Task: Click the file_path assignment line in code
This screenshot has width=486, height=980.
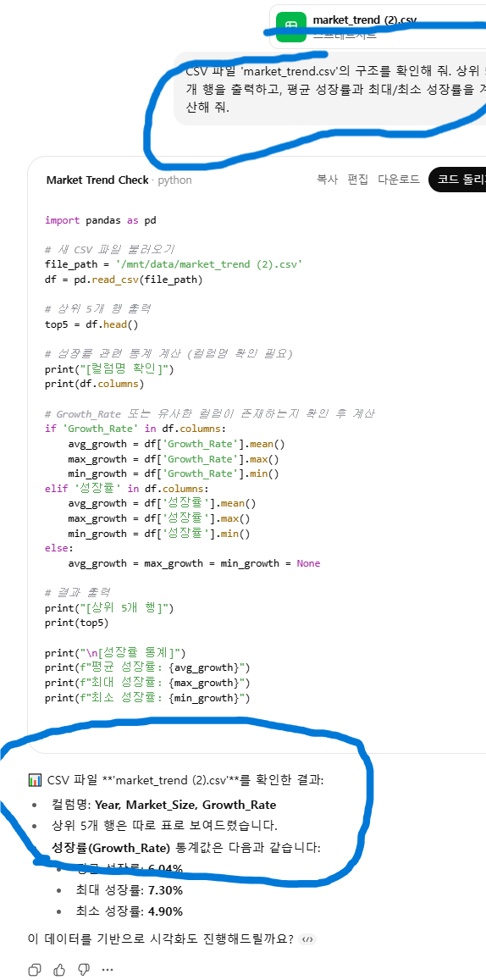Action: 174,264
